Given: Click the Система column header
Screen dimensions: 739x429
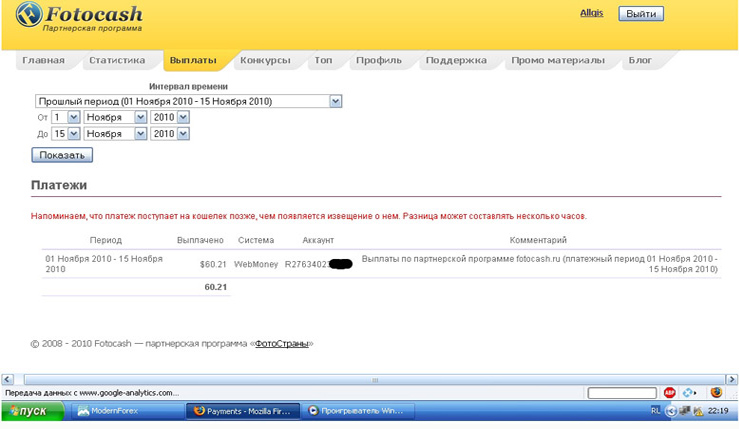Looking at the screenshot, I should click(x=256, y=240).
